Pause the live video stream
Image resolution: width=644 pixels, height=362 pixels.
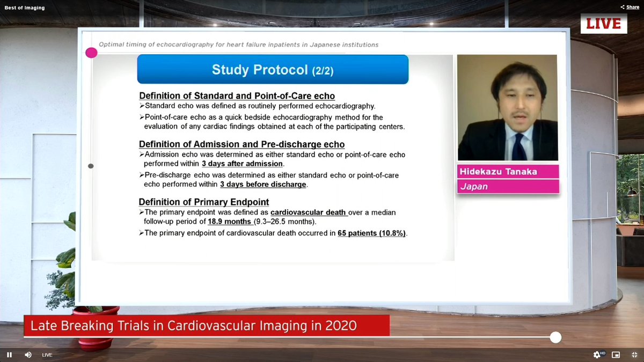point(9,354)
